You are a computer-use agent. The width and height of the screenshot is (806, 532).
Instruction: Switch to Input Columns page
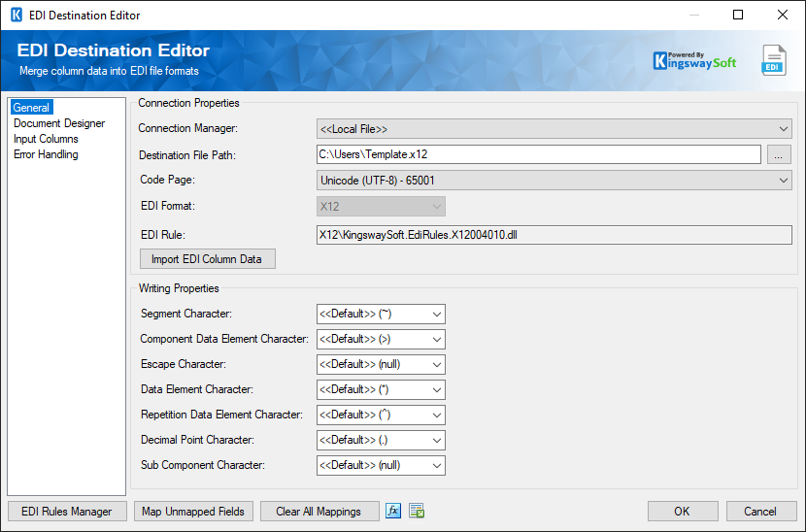click(x=46, y=139)
